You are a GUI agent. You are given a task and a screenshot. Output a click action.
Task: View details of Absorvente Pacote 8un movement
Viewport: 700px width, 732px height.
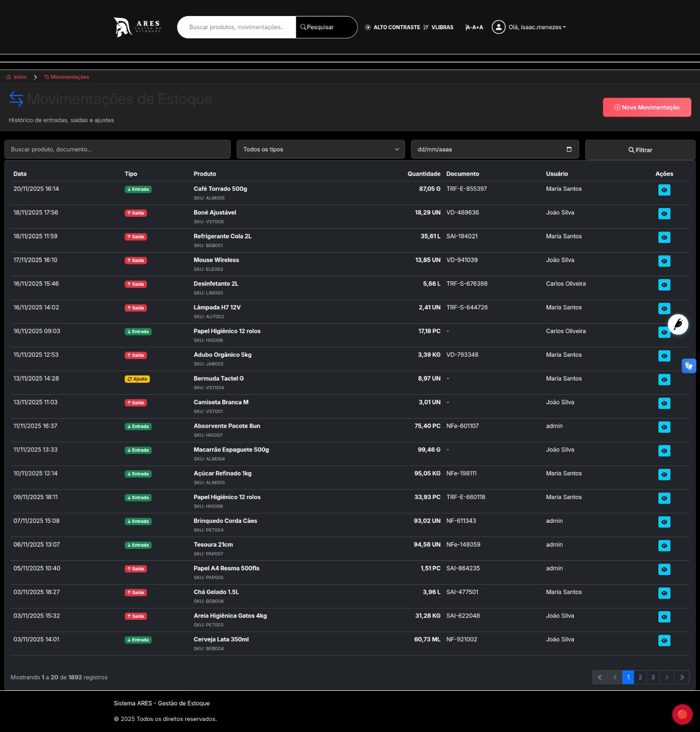pyautogui.click(x=664, y=427)
